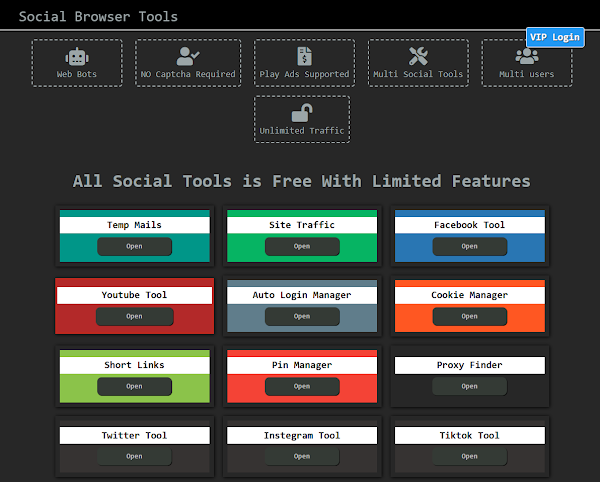
Task: Click the 'Instegram Tool' card title
Action: point(302,435)
